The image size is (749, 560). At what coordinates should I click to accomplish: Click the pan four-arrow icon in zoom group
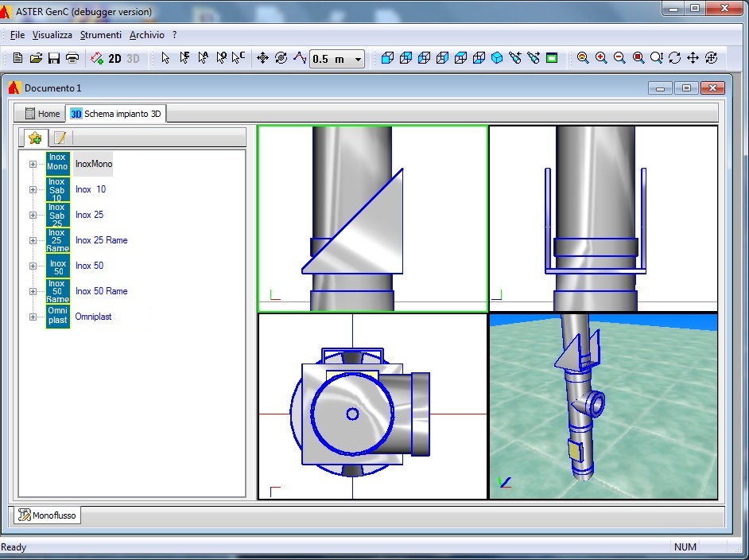point(693,58)
